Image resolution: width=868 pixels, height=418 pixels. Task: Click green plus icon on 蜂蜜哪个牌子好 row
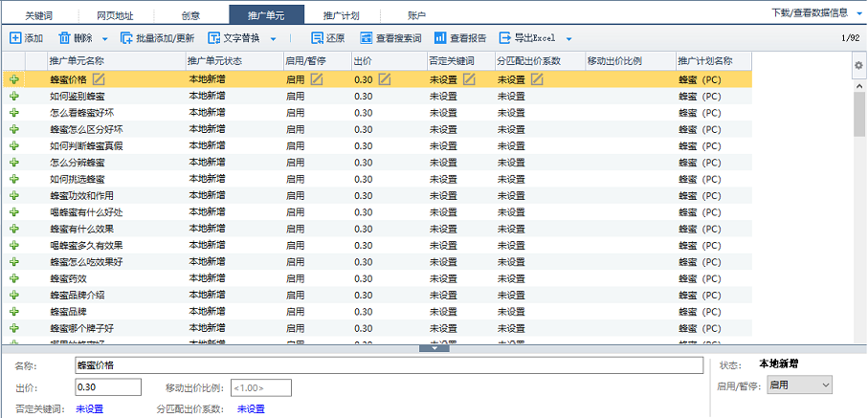tap(14, 328)
